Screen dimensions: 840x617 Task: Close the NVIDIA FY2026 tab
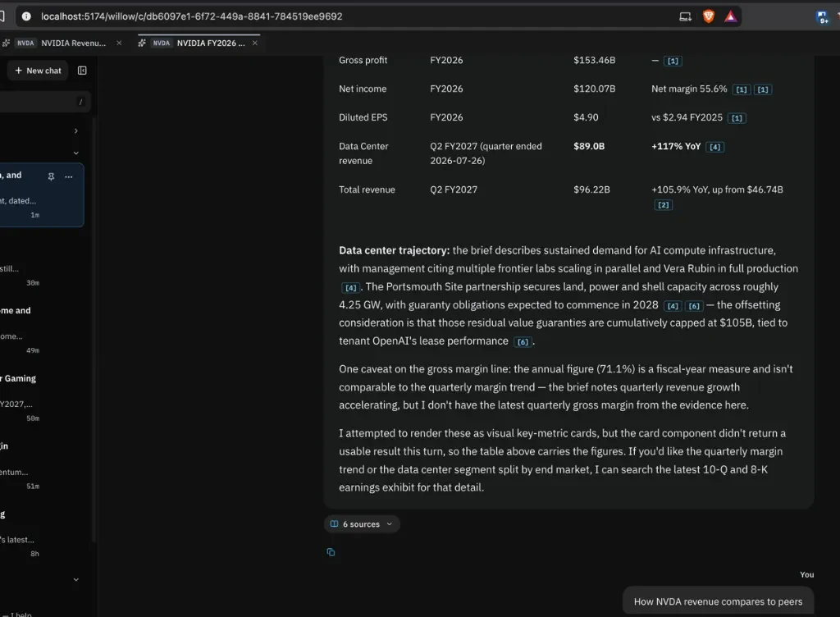pyautogui.click(x=255, y=43)
